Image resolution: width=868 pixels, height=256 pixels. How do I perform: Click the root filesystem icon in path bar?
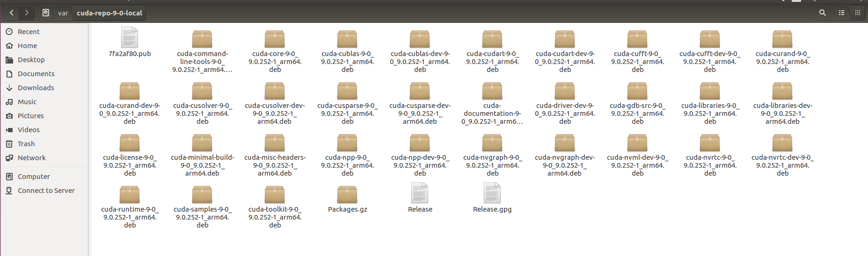(46, 13)
